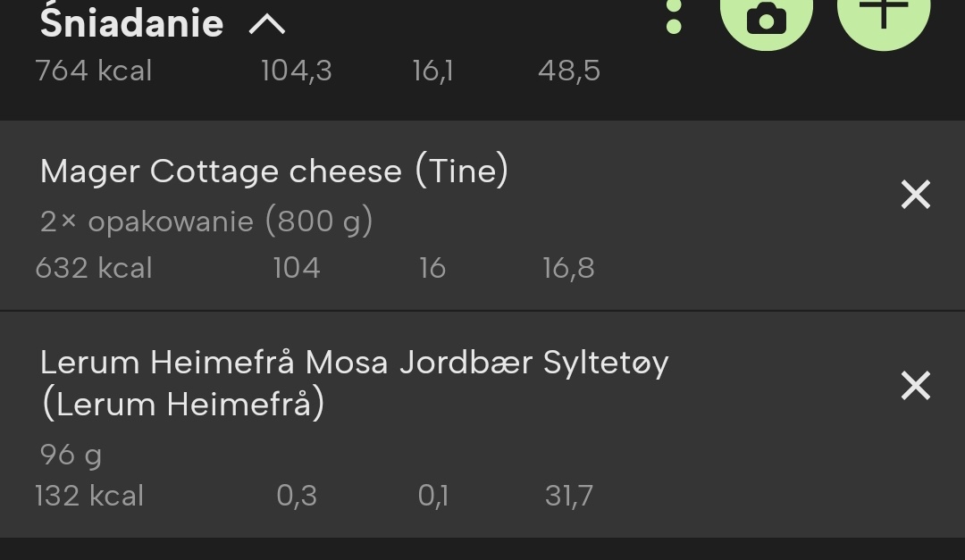This screenshot has width=965, height=560.
Task: Select the 16,8 value for cottage cheese
Action: (567, 268)
